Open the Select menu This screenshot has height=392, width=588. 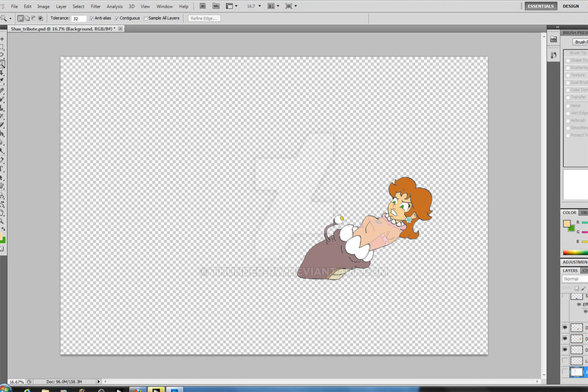point(78,7)
